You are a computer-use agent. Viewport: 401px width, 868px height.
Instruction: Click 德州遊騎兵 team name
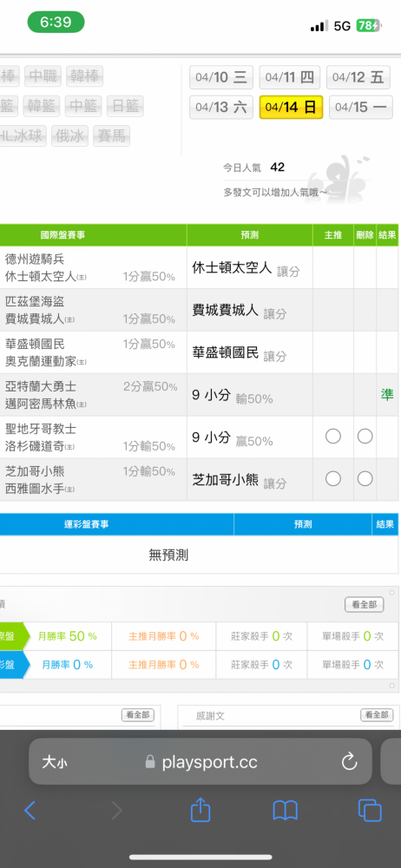click(x=35, y=259)
